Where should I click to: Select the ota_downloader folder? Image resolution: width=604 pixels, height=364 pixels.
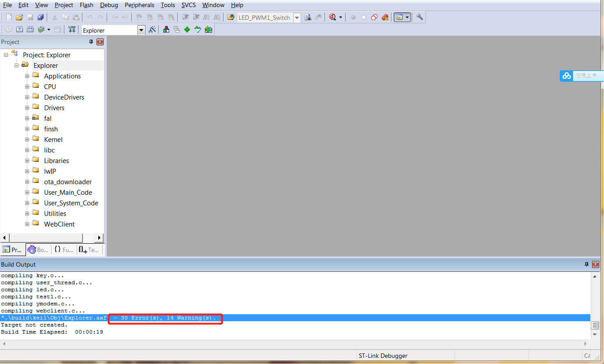click(68, 182)
